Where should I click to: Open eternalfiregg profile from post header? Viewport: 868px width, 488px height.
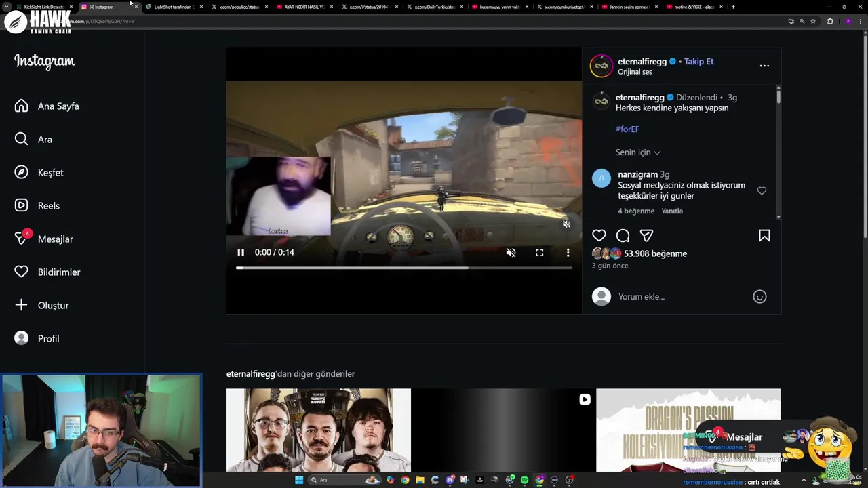pos(642,62)
